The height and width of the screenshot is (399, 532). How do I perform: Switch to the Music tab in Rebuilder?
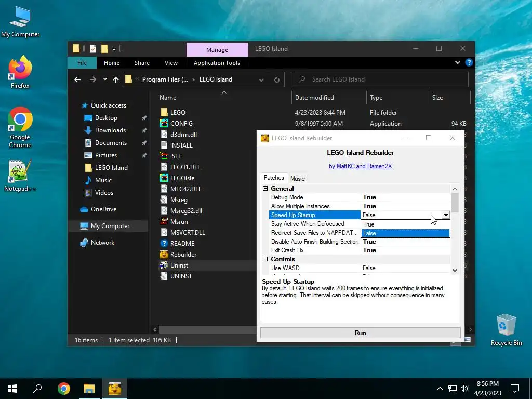(298, 179)
